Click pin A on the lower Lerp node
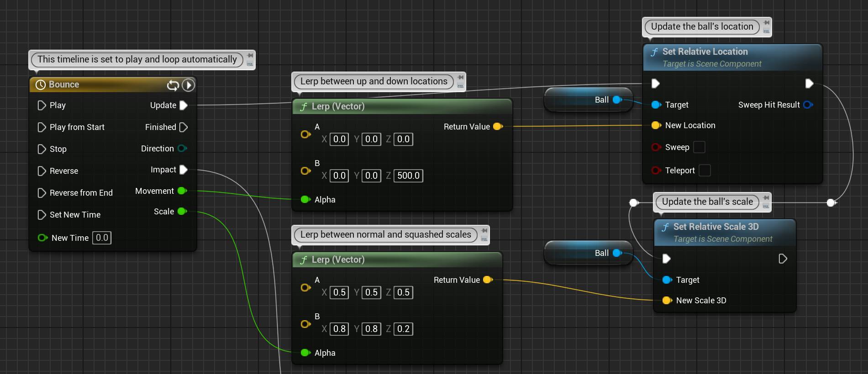 pyautogui.click(x=306, y=287)
